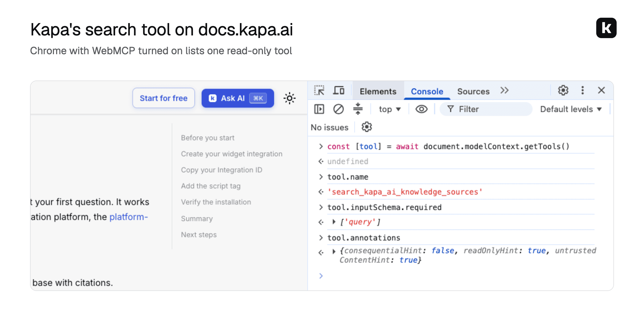Viewport: 644px width, 321px height.
Task: Open the DevTools three-dot menu
Action: 583,90
